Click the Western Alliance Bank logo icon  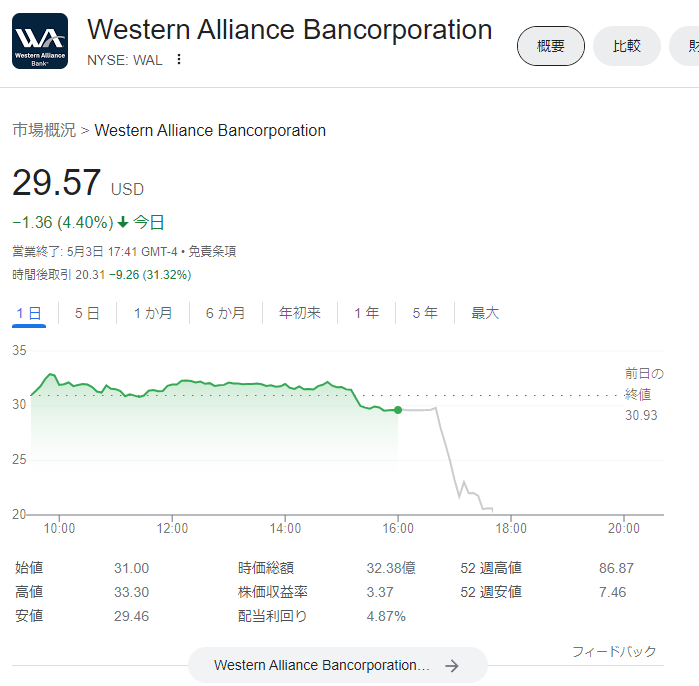[x=40, y=41]
